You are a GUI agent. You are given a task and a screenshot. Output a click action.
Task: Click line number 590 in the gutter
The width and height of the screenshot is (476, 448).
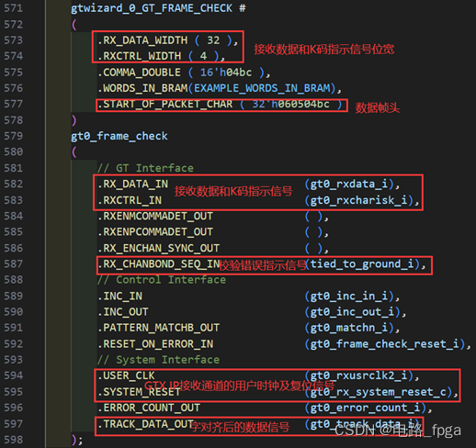(13, 312)
